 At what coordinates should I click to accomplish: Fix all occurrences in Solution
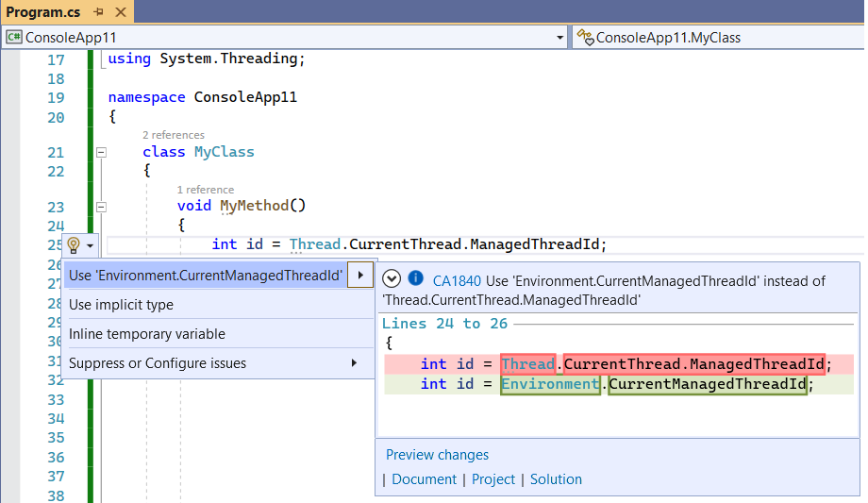tap(556, 479)
